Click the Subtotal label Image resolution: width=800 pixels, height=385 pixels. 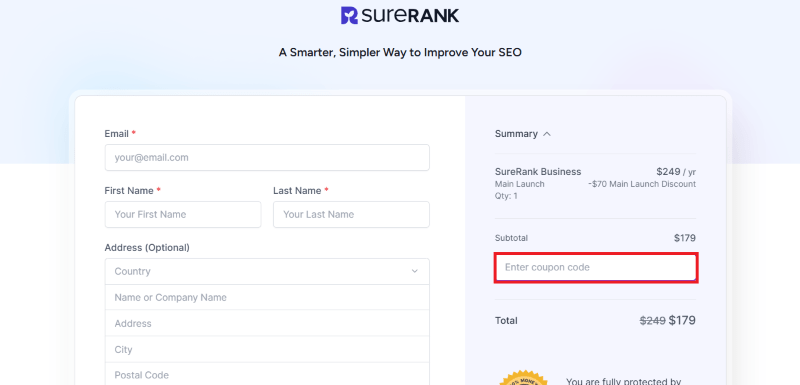tap(511, 238)
